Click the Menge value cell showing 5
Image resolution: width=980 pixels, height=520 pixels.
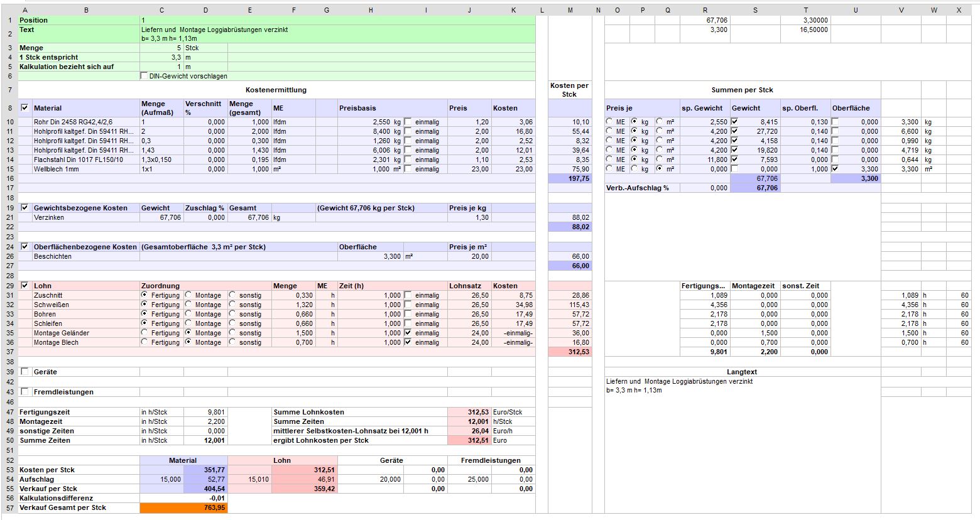point(161,48)
